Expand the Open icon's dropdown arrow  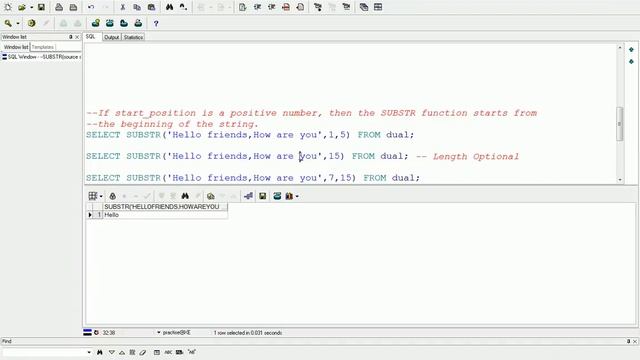31,7
